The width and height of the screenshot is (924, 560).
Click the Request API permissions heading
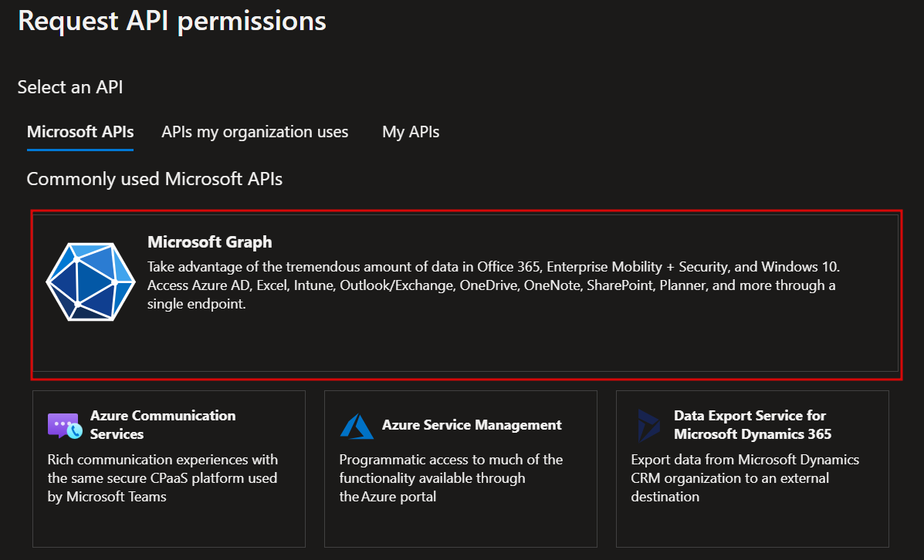[x=172, y=21]
